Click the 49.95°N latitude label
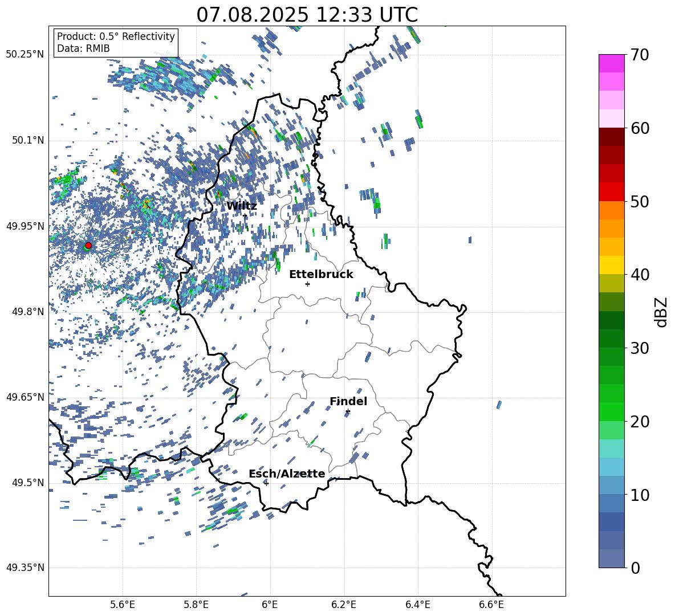The image size is (675, 616). pyautogui.click(x=25, y=226)
